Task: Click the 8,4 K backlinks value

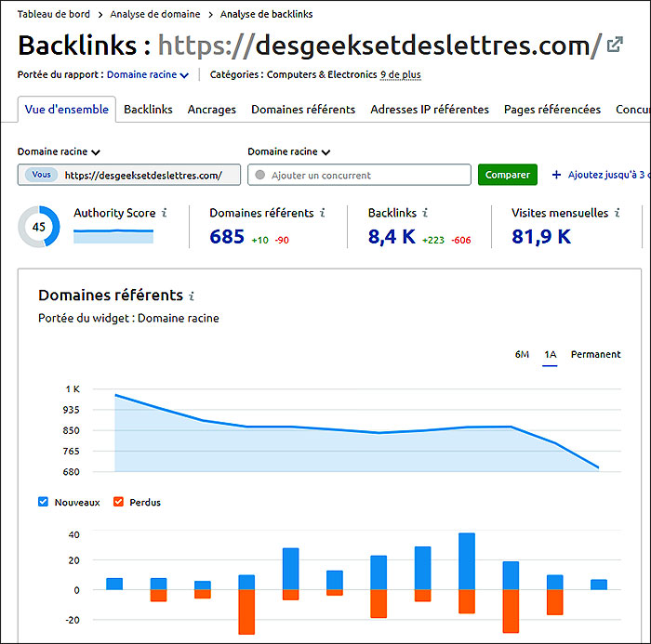Action: [x=392, y=237]
